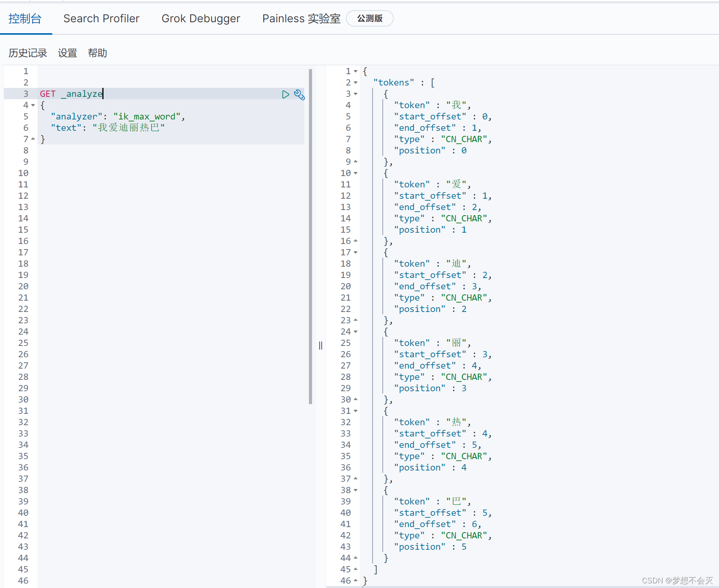The image size is (719, 588).
Task: Click fold end marker at output line 23
Action: [355, 320]
